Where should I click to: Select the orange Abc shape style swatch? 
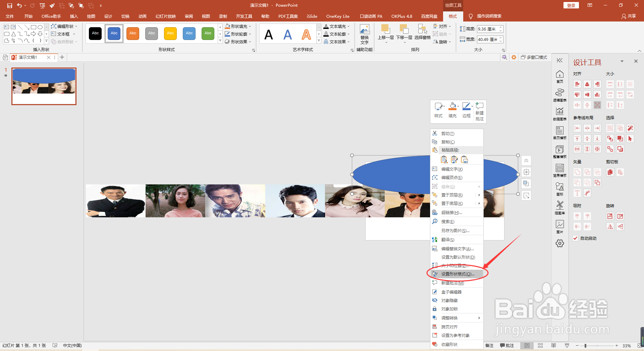pos(133,34)
